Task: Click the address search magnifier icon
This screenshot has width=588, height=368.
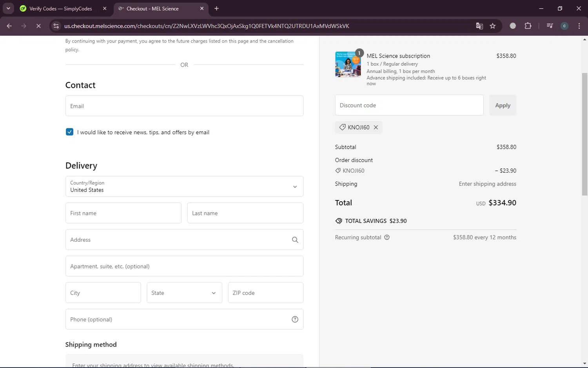Action: coord(295,240)
